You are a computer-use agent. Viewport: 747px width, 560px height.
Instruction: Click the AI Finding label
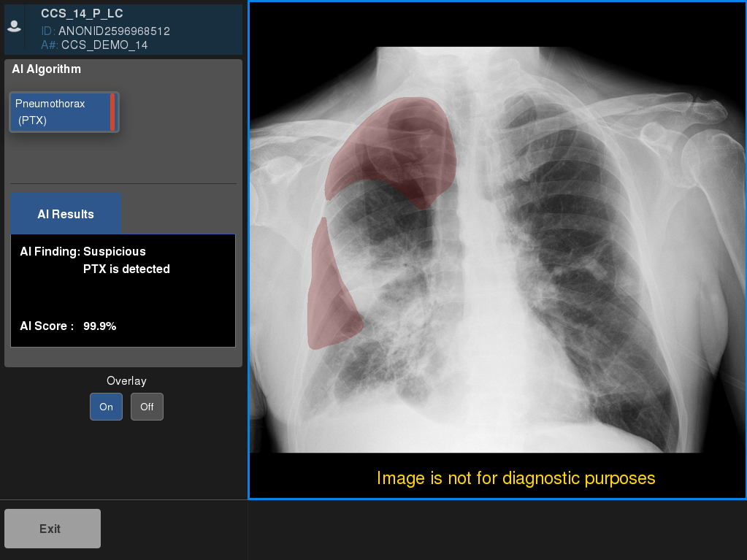tap(50, 251)
